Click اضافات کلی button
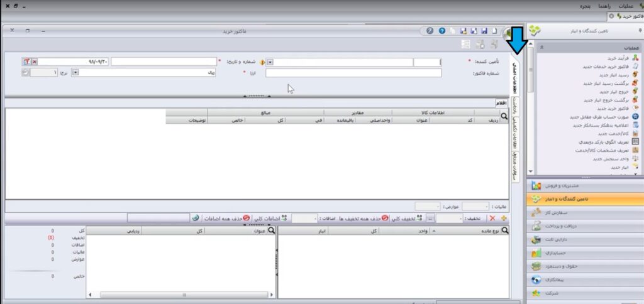This screenshot has width=644, height=304. click(x=270, y=218)
